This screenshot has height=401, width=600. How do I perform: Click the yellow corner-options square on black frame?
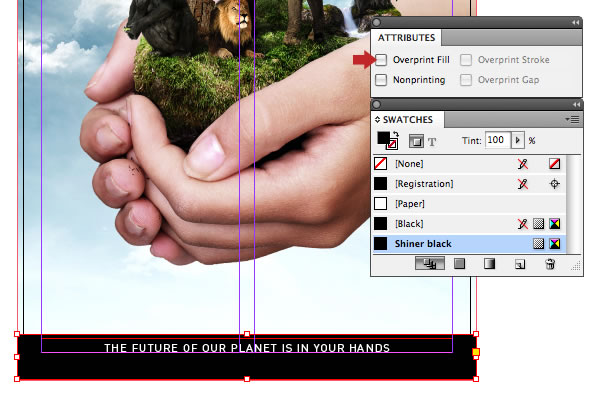click(x=476, y=352)
